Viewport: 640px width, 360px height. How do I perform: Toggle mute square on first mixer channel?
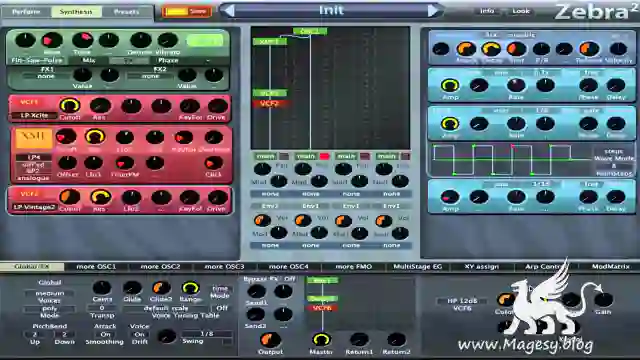click(x=284, y=156)
